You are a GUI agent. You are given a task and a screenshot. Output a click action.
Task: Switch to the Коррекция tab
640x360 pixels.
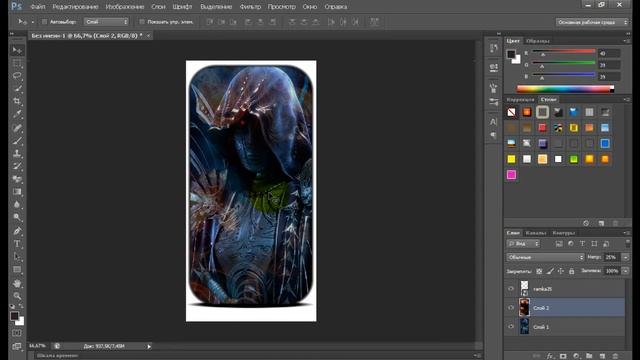(520, 100)
